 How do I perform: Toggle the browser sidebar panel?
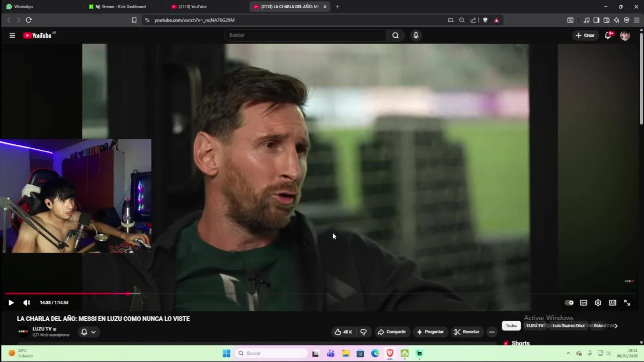click(x=596, y=20)
